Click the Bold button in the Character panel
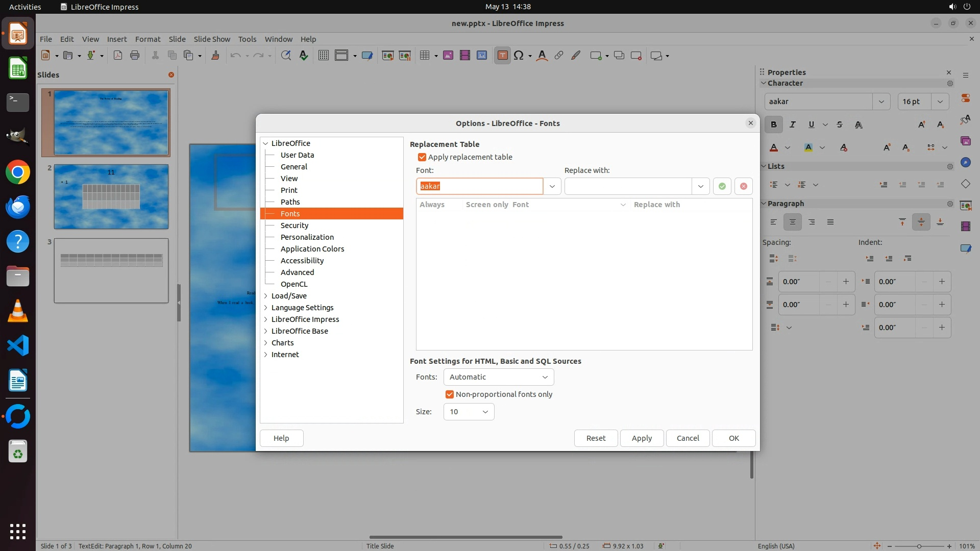This screenshot has height=551, width=980. [x=773, y=124]
